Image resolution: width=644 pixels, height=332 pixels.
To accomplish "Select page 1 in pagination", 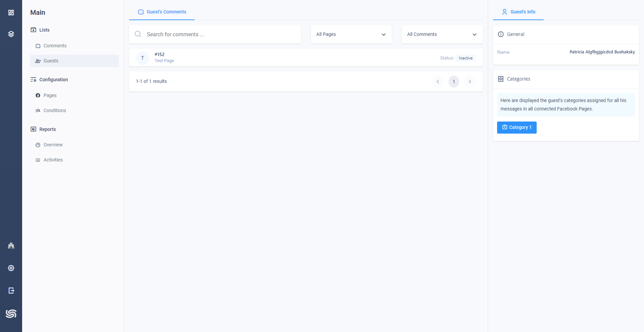I will (x=454, y=82).
